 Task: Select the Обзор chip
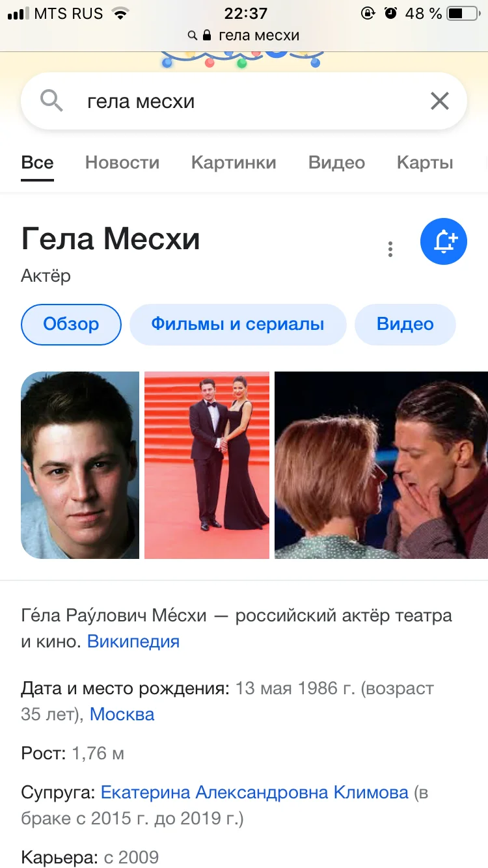tap(72, 324)
